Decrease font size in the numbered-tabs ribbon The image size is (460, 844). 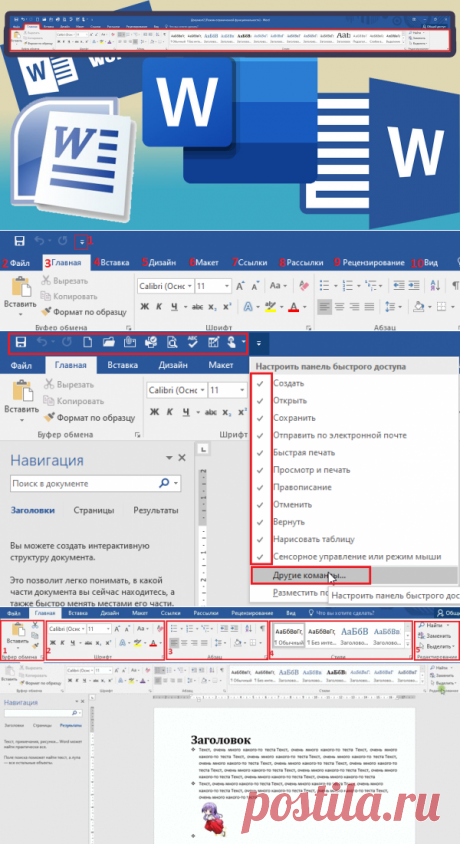pyautogui.click(x=253, y=285)
